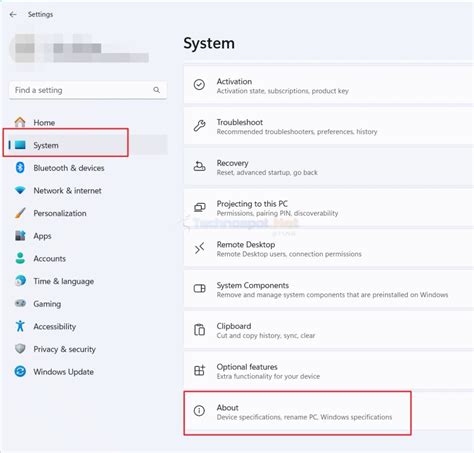Click the Accessibility figure icon
474x453 pixels.
click(x=20, y=326)
